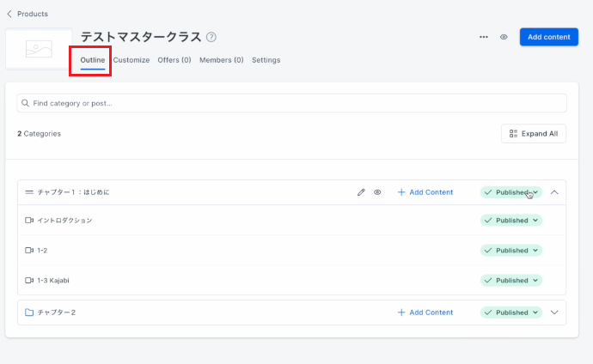The image size is (593, 364).
Task: Click the video icon beside 1-3 Kajabi
Action: click(x=29, y=280)
